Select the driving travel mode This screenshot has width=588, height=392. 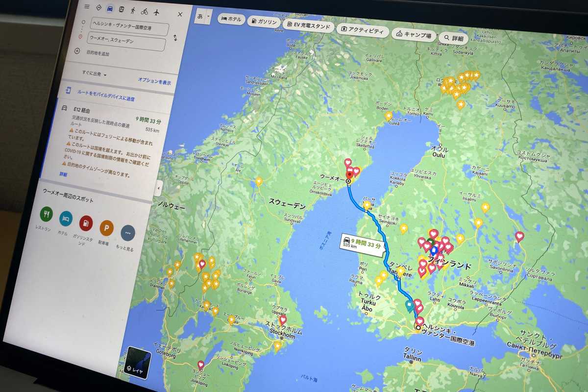pyautogui.click(x=110, y=9)
